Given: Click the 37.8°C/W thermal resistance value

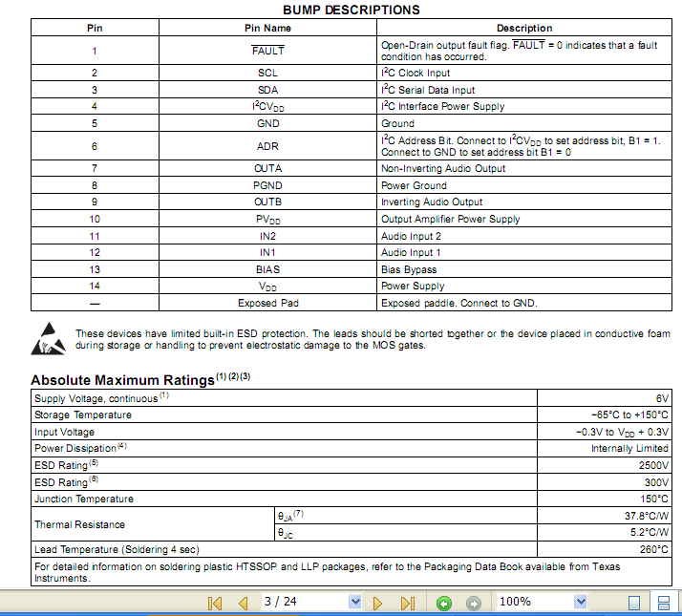Looking at the screenshot, I should (647, 516).
